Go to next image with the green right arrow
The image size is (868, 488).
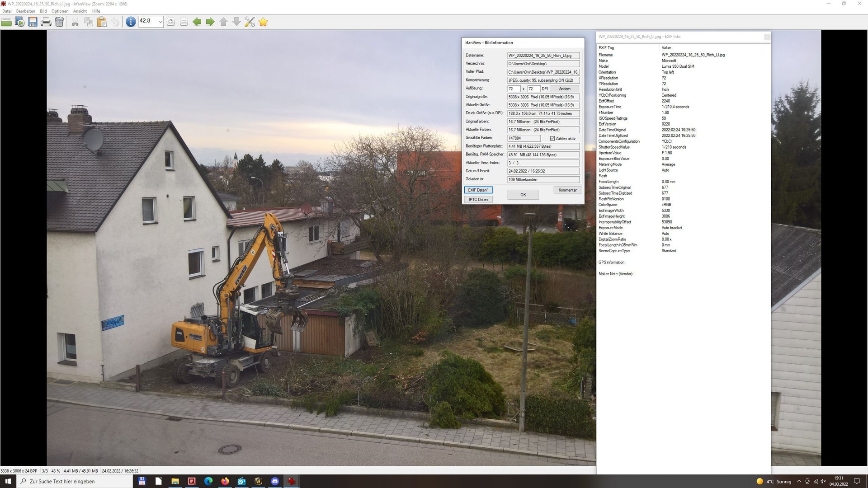pos(210,22)
